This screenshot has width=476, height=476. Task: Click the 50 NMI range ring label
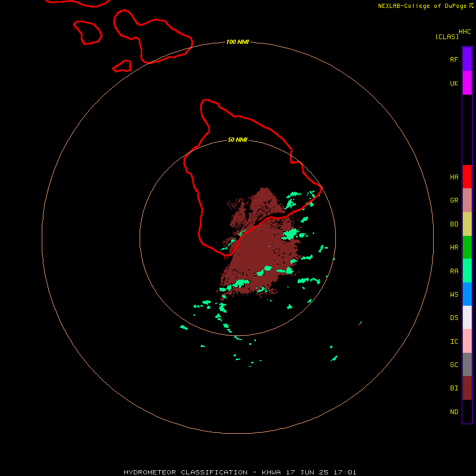click(x=237, y=140)
